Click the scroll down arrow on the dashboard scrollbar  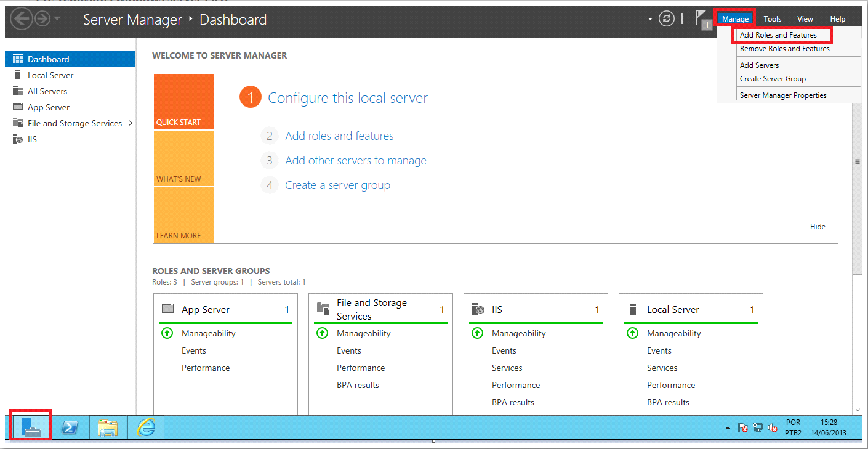coord(857,409)
